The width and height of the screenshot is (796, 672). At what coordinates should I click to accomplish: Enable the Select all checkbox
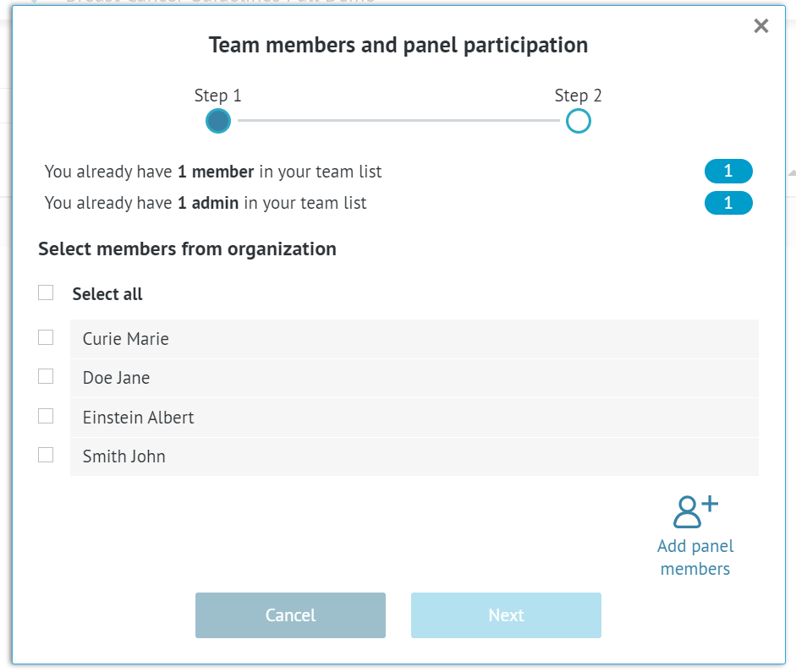pos(46,292)
